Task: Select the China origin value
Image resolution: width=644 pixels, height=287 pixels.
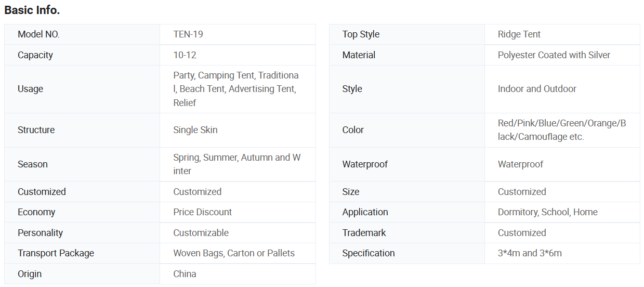Action: click(185, 274)
